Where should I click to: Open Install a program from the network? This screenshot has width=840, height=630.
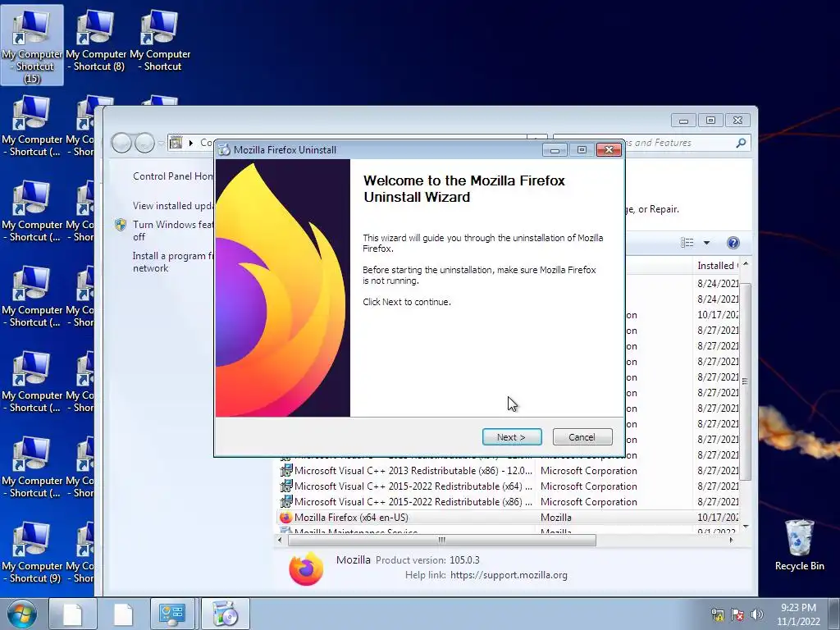(172, 262)
